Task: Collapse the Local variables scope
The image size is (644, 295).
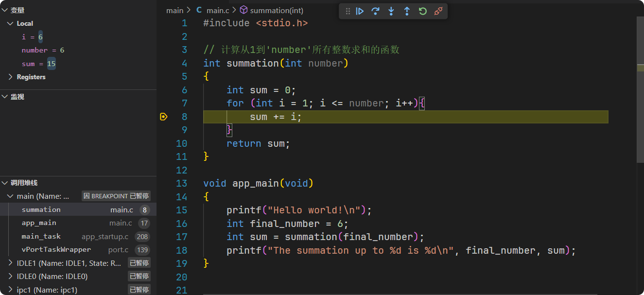Action: point(11,23)
